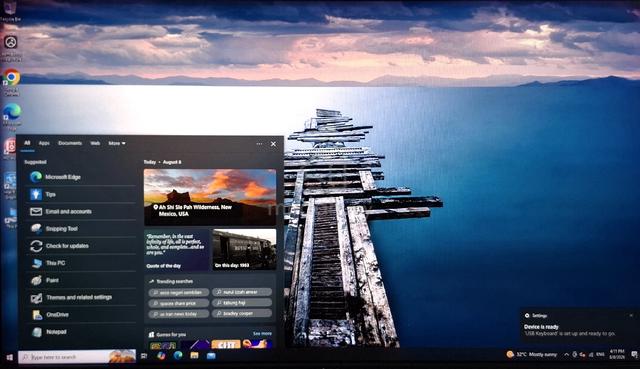Open the Quote of the day card

pos(176,249)
